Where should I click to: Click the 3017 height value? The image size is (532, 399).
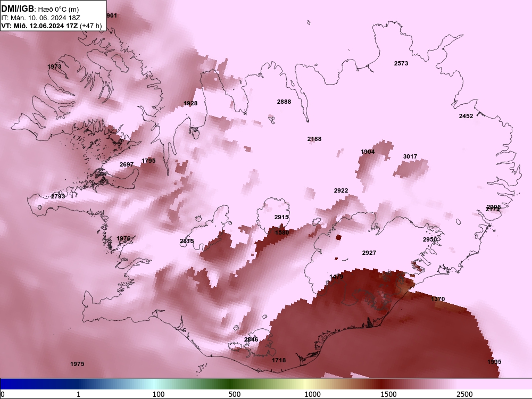click(x=410, y=156)
